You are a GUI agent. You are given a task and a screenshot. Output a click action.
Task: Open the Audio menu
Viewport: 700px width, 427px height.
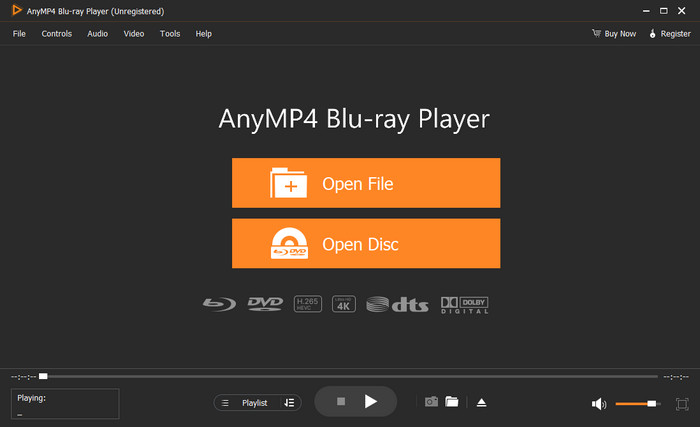point(97,33)
